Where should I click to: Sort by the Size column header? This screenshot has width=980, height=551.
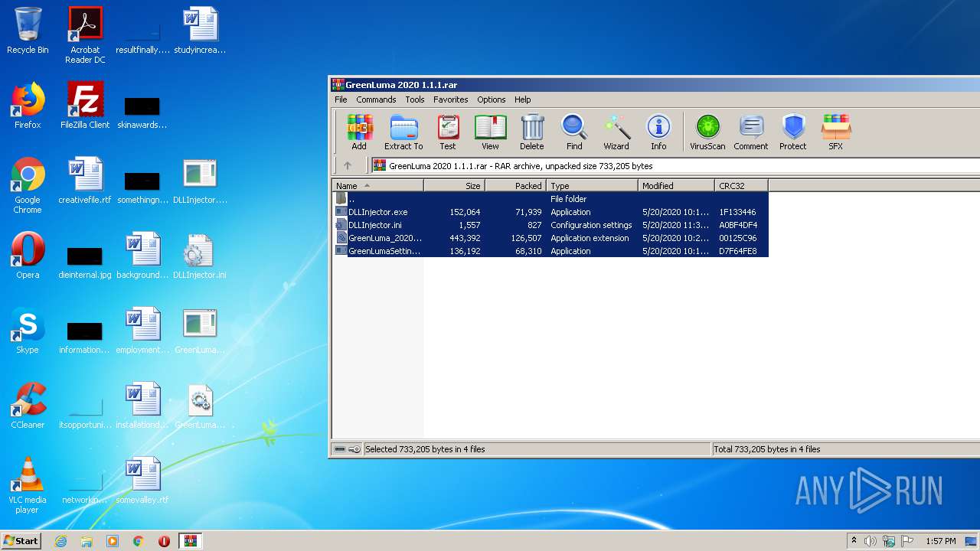pos(455,186)
